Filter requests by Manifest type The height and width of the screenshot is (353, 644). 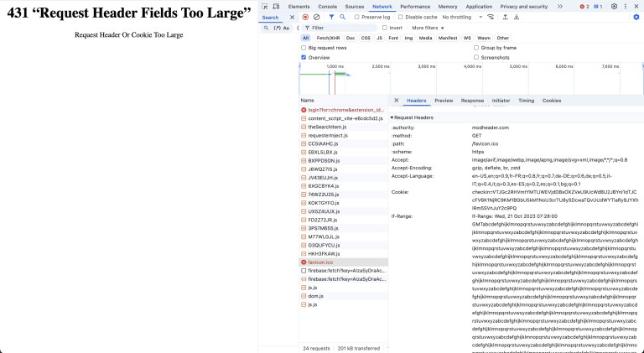click(x=448, y=38)
